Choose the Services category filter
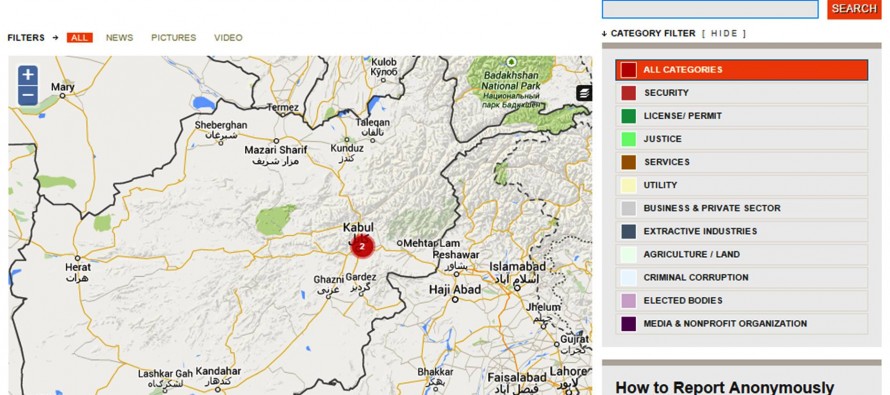 point(741,162)
